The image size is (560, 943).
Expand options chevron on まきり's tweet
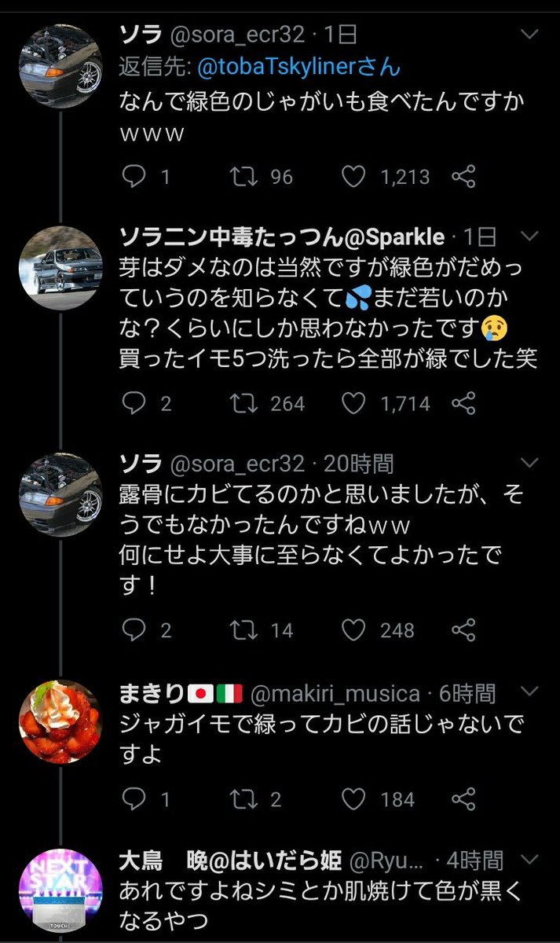531,693
